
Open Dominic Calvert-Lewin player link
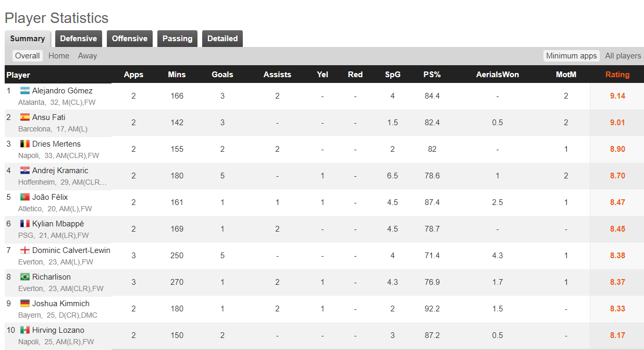pos(71,250)
